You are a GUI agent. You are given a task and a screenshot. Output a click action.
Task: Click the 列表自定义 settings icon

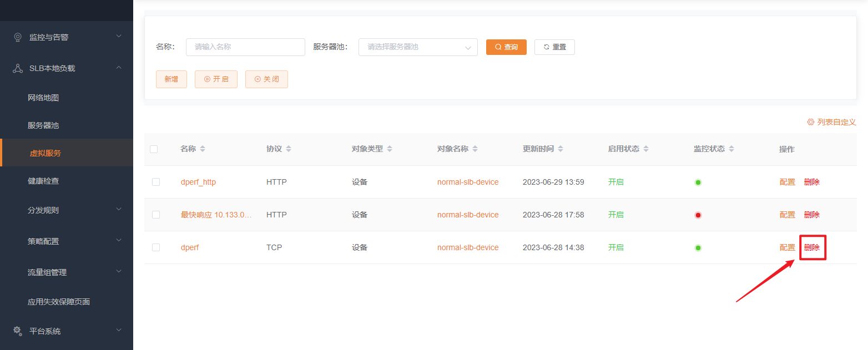[810, 122]
